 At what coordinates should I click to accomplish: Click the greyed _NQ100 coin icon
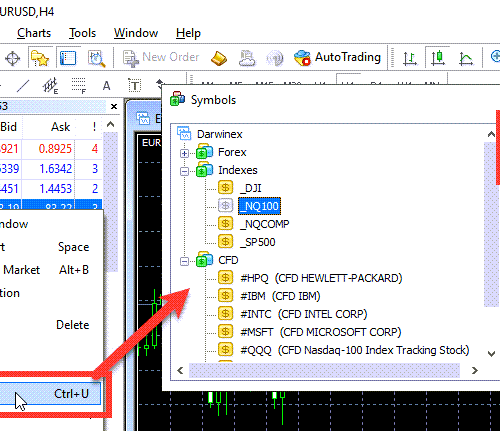coord(225,206)
